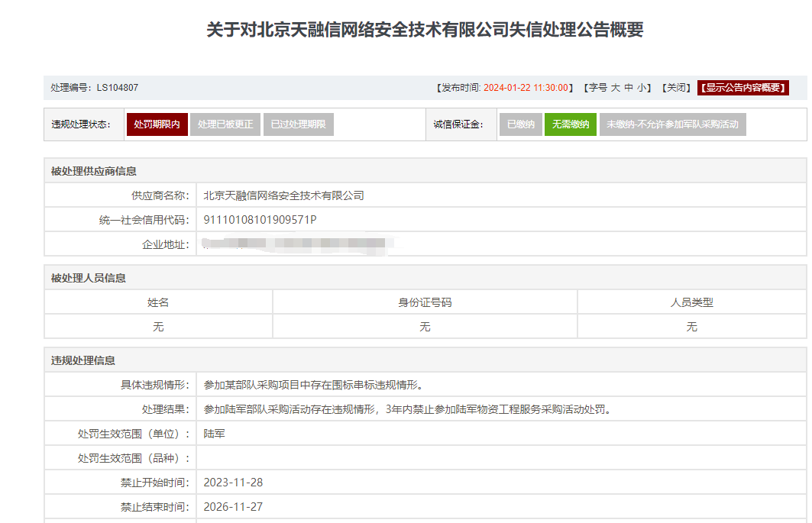Select the 已过处理期限 status tag
The width and height of the screenshot is (812, 523).
pos(298,124)
